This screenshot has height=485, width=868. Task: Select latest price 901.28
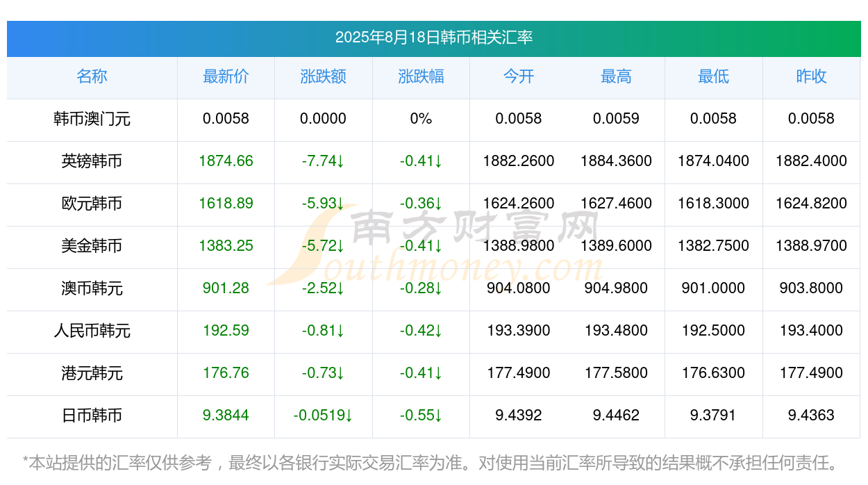click(226, 288)
